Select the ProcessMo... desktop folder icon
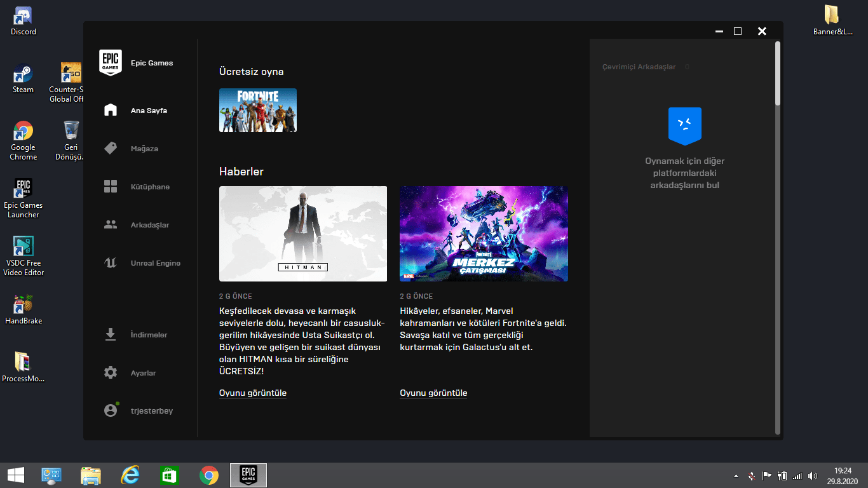 (24, 368)
